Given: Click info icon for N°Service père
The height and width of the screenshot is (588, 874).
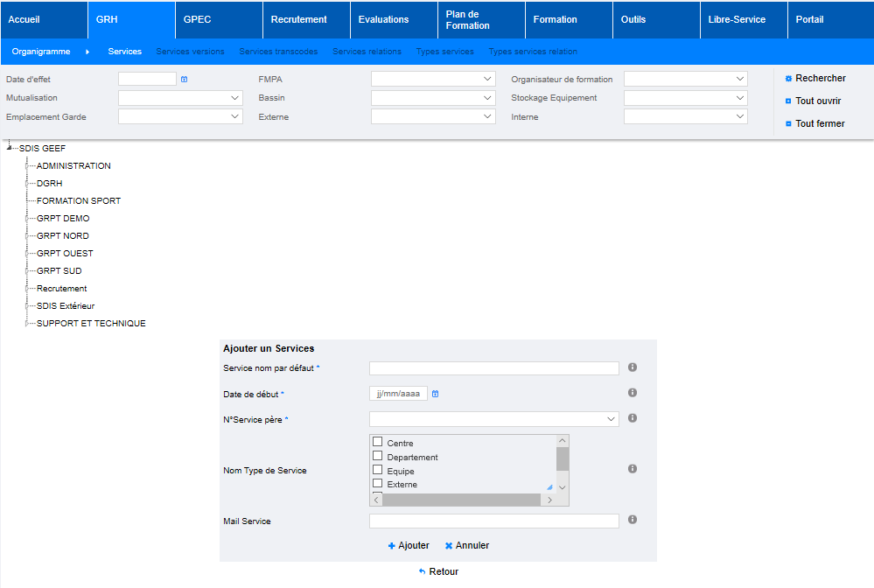Looking at the screenshot, I should coord(633,418).
